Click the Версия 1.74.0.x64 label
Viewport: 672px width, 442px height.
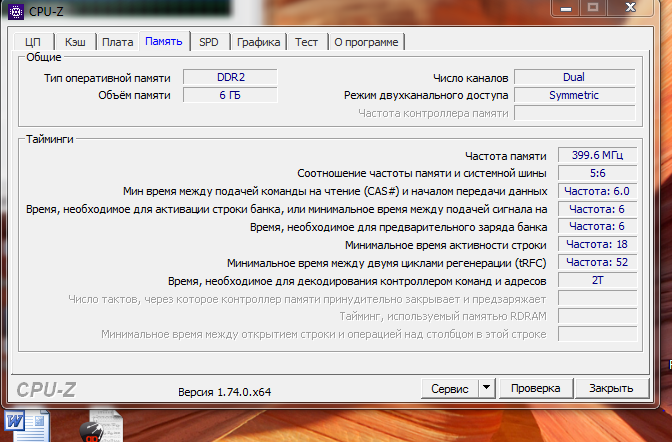pyautogui.click(x=225, y=392)
